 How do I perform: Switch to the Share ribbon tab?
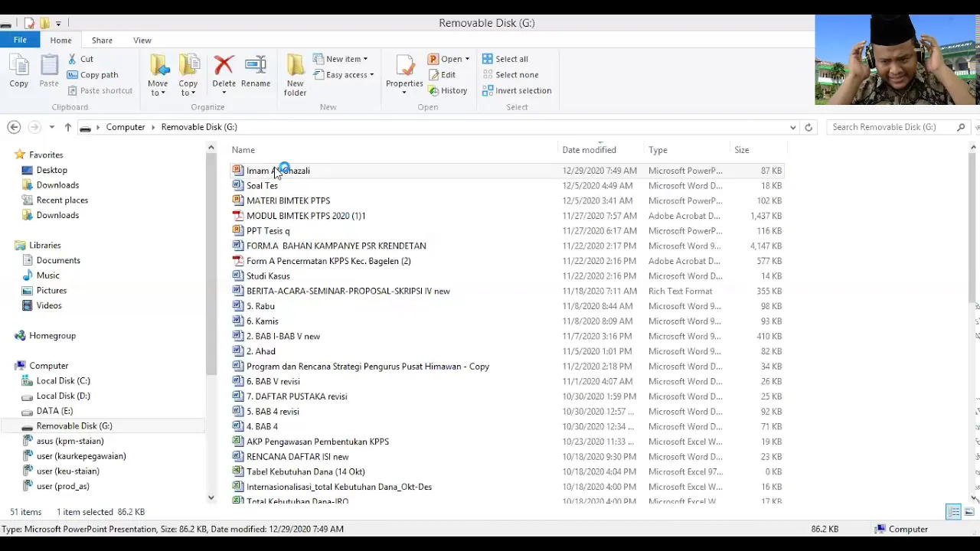[102, 41]
